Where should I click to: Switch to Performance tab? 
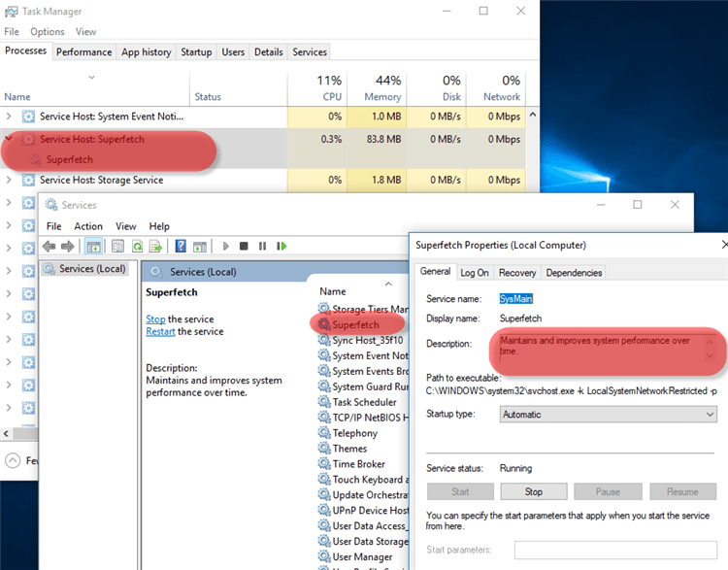(x=84, y=52)
